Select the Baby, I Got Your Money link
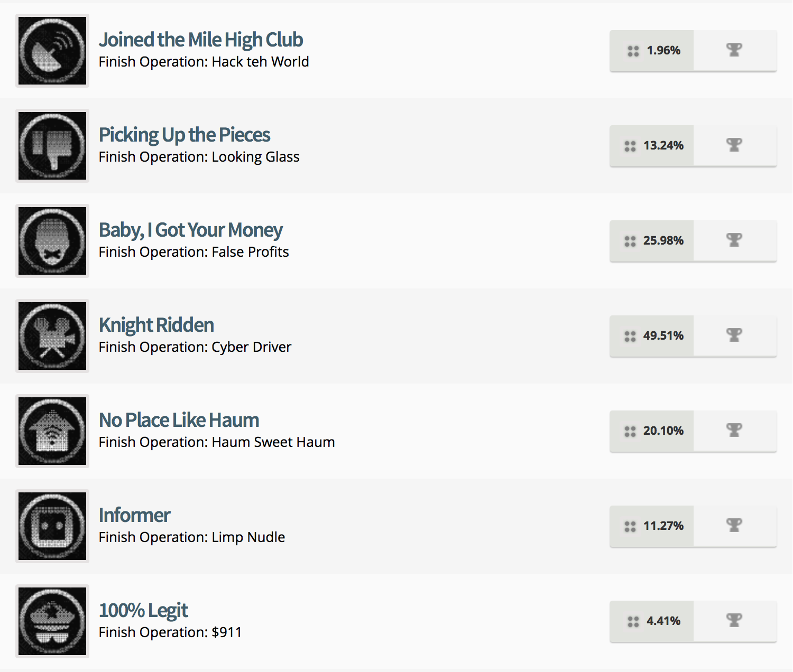Image resolution: width=793 pixels, height=672 pixels. [x=190, y=230]
